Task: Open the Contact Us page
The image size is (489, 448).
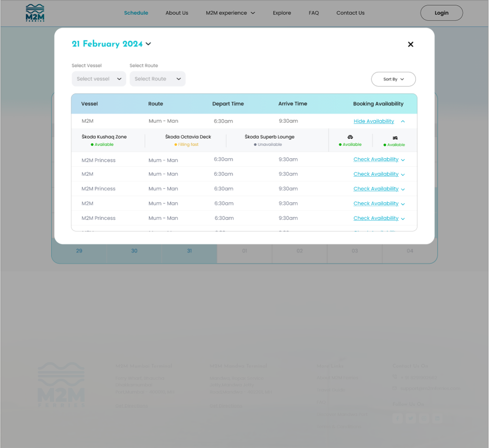Action: [x=350, y=13]
